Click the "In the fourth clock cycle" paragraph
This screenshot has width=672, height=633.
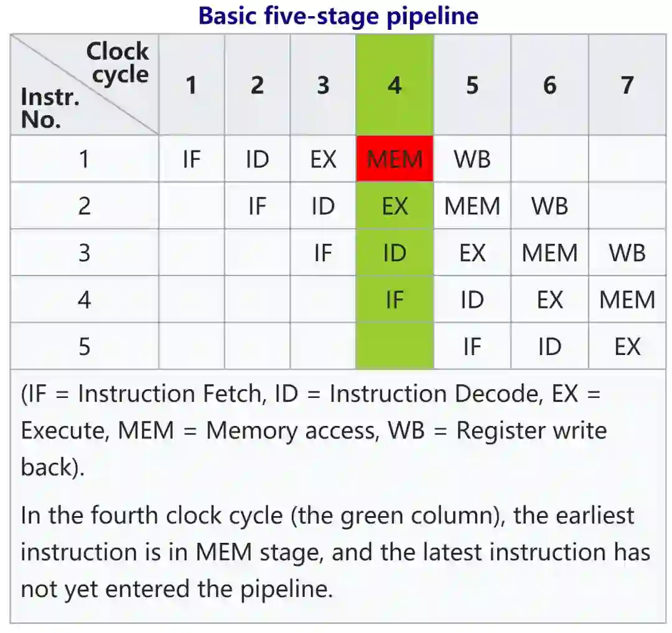[x=335, y=552]
